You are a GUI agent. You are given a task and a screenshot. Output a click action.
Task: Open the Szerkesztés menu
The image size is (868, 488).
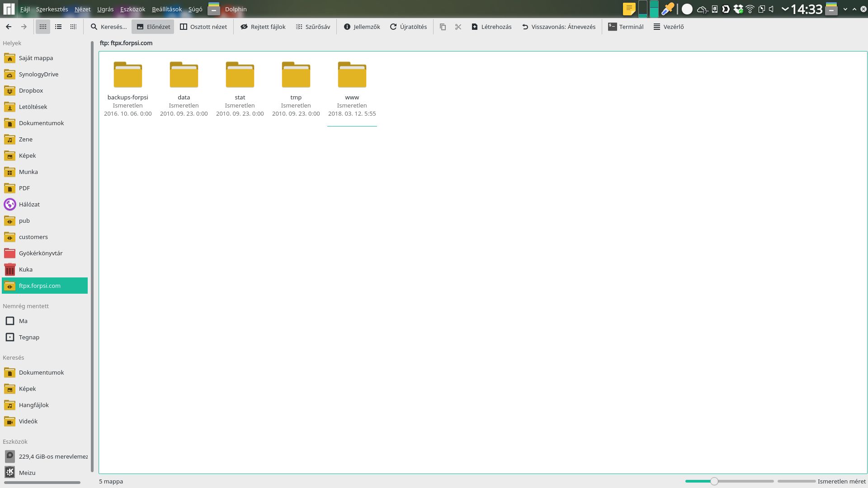(52, 9)
